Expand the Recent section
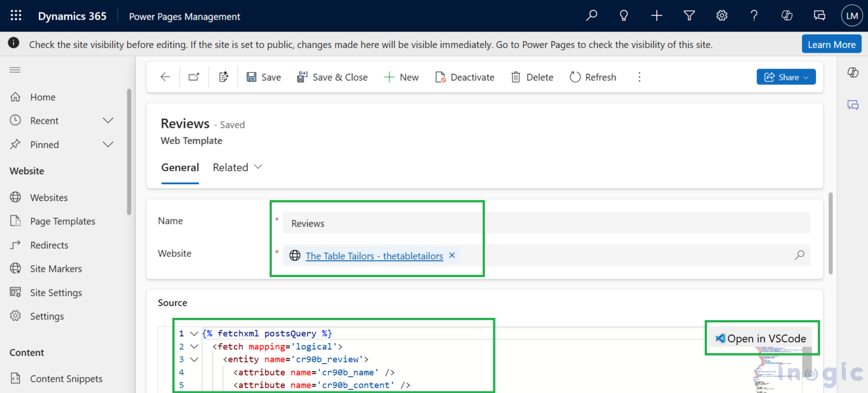Viewport: 868px width, 393px height. 108,120
